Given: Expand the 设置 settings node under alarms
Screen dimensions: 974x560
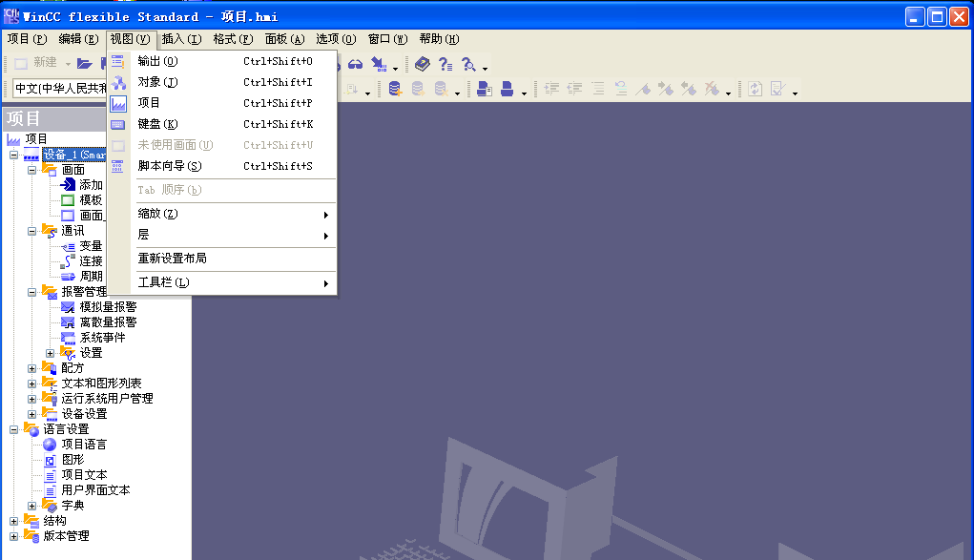Looking at the screenshot, I should (51, 353).
